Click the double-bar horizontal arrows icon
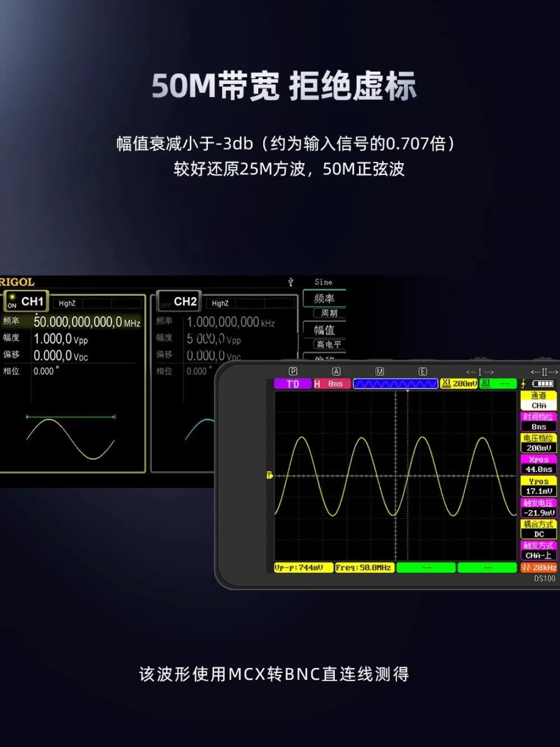Image resolution: width=560 pixels, height=747 pixels. point(544,372)
